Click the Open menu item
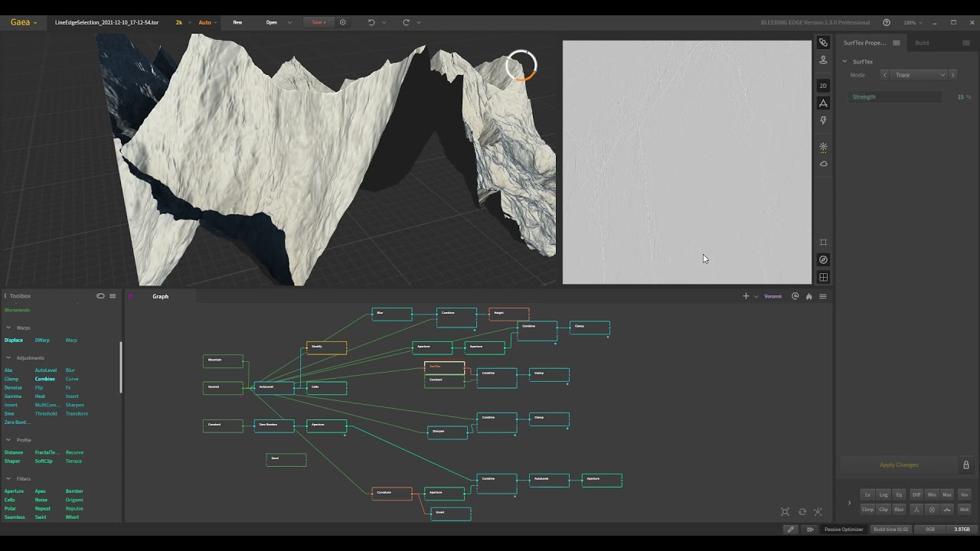 272,22
